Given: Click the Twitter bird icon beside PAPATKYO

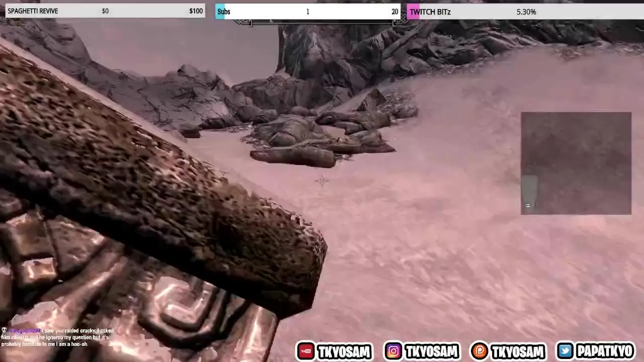Looking at the screenshot, I should [566, 351].
